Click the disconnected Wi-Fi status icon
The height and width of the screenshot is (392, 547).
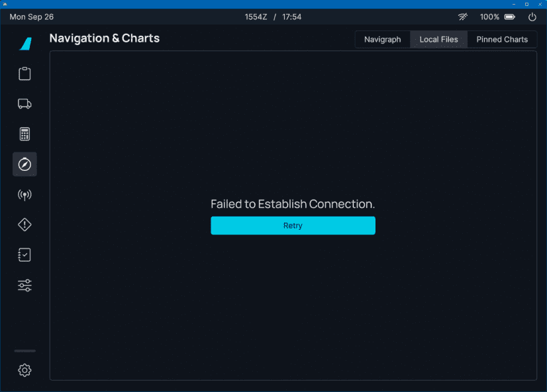pos(463,17)
